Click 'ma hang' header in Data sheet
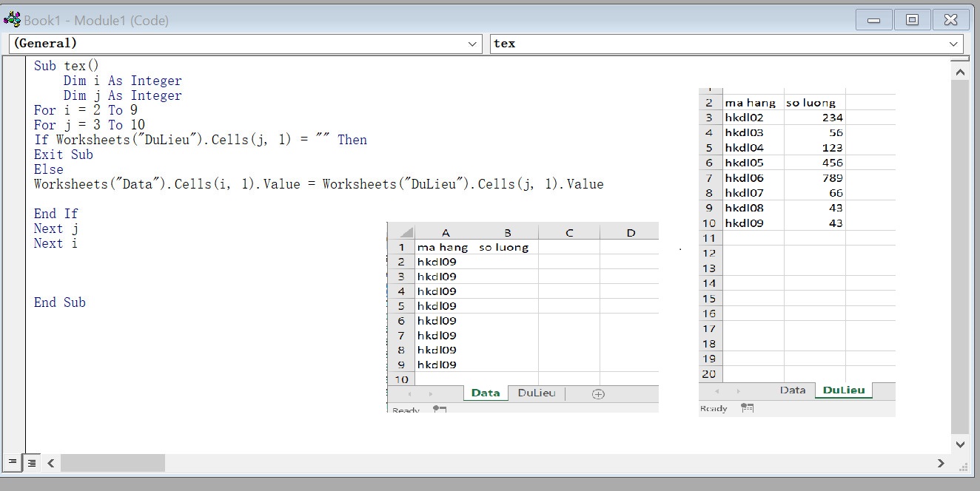Viewport: 980px width, 491px height. tap(443, 247)
